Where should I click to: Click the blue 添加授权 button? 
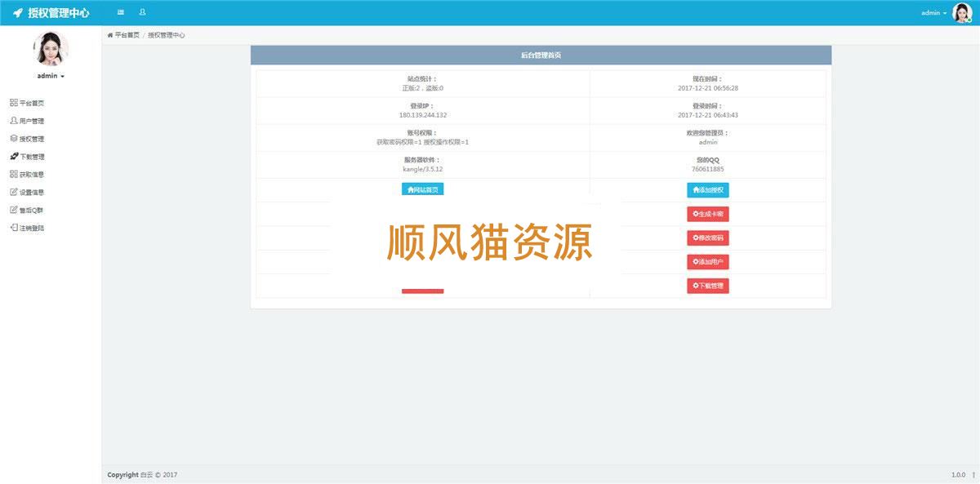707,190
